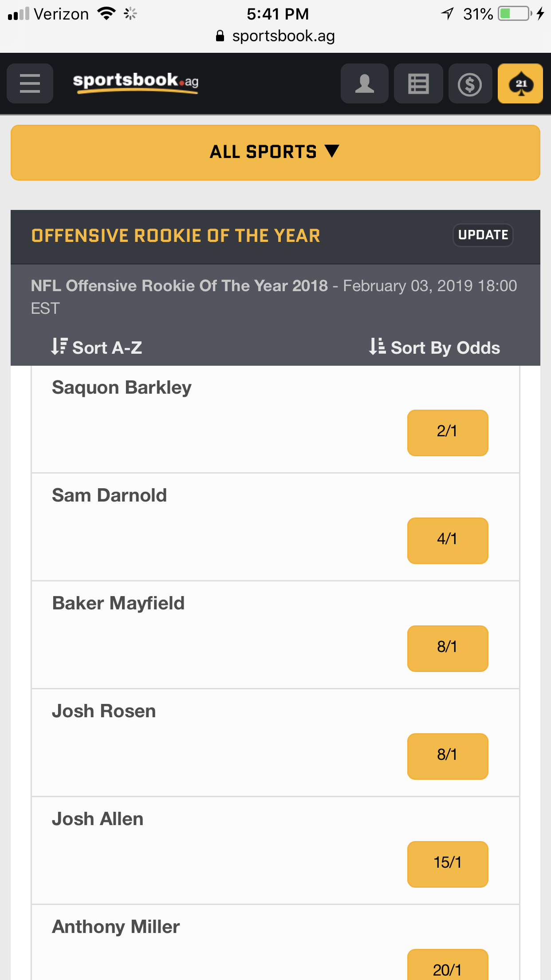The image size is (551, 980).
Task: Click Offensive Rookie Of The Year heading
Action: 176,236
